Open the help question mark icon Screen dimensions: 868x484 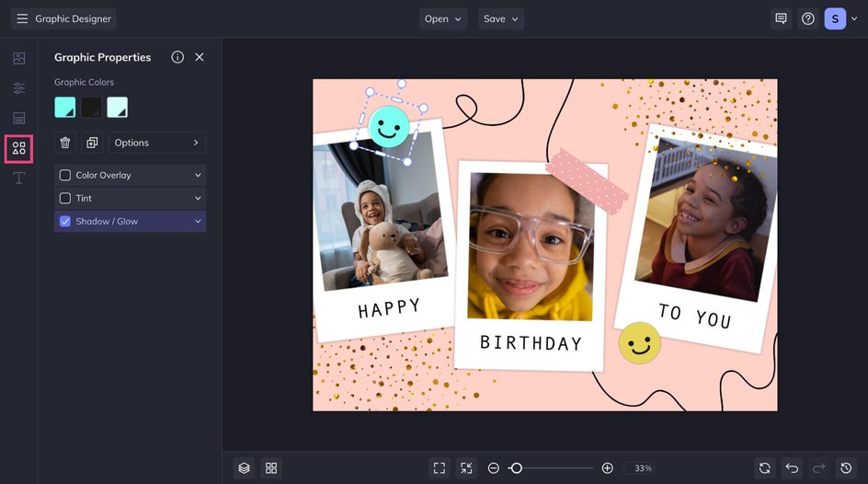(x=807, y=18)
